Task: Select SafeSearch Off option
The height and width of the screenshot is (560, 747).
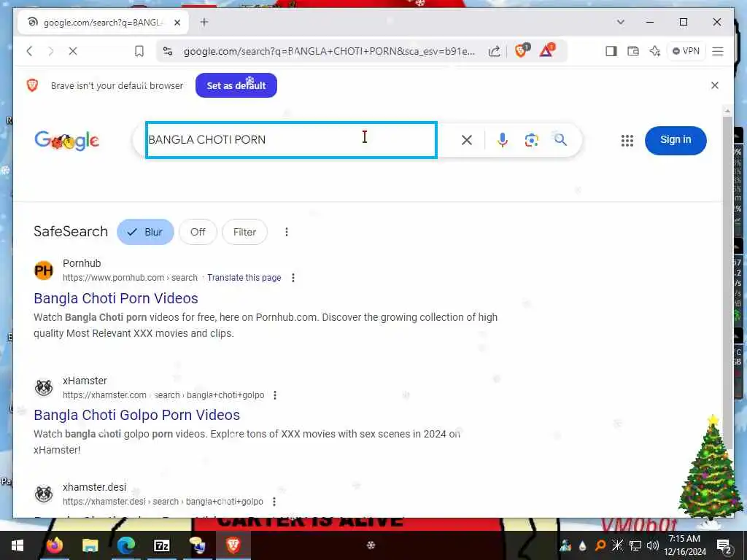Action: pyautogui.click(x=198, y=232)
